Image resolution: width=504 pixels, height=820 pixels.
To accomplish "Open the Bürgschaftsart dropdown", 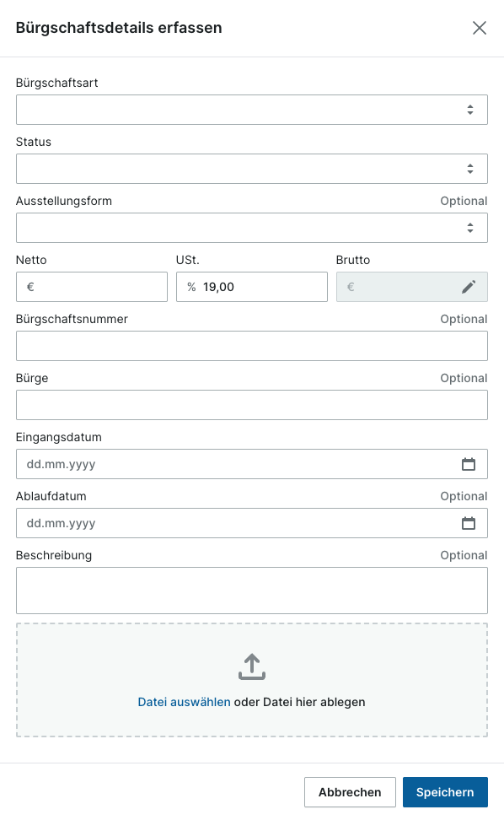I will click(252, 110).
